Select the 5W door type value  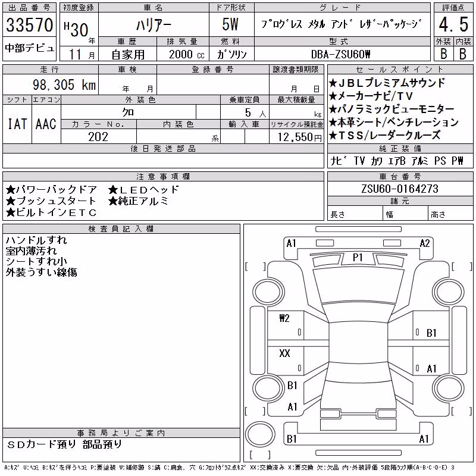click(x=230, y=24)
